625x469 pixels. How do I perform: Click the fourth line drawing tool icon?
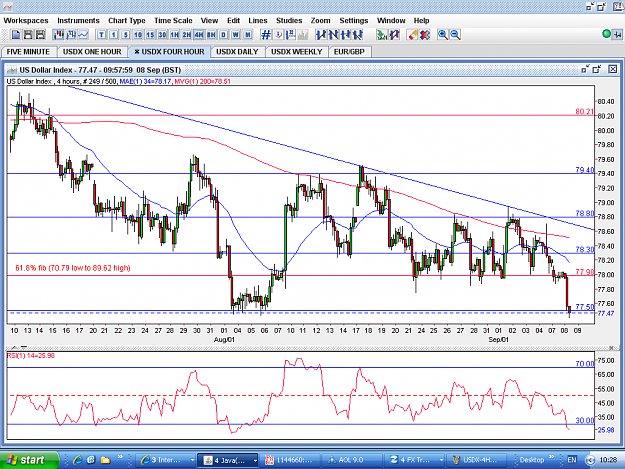[x=358, y=35]
